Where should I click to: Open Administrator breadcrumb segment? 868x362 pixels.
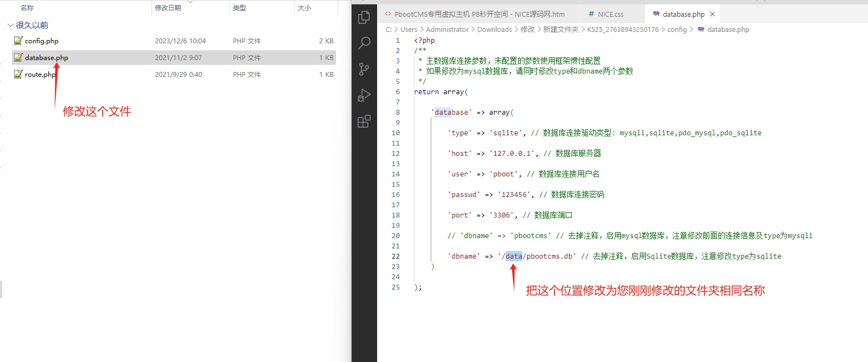[447, 29]
